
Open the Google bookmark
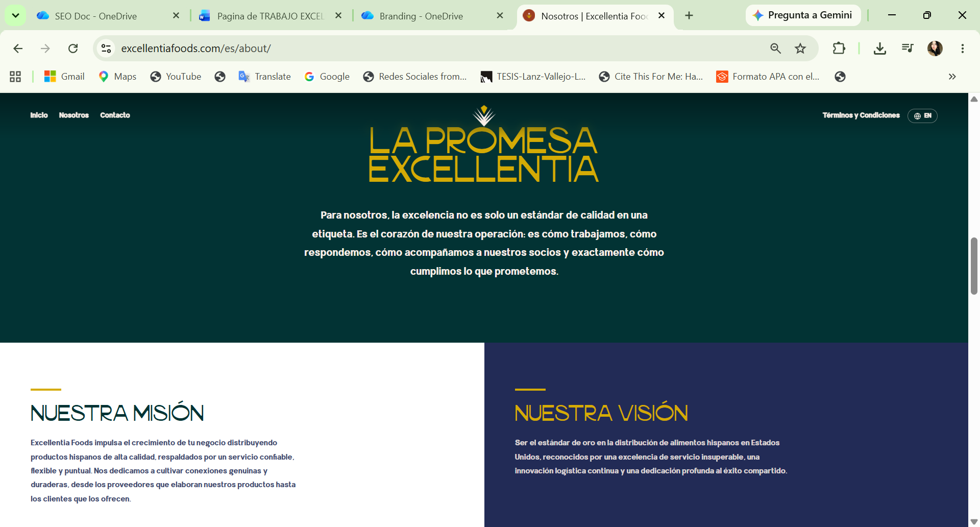pyautogui.click(x=327, y=77)
